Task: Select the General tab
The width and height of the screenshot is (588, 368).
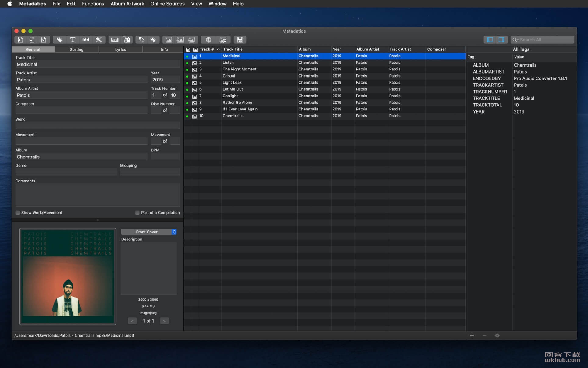Action: click(x=33, y=49)
